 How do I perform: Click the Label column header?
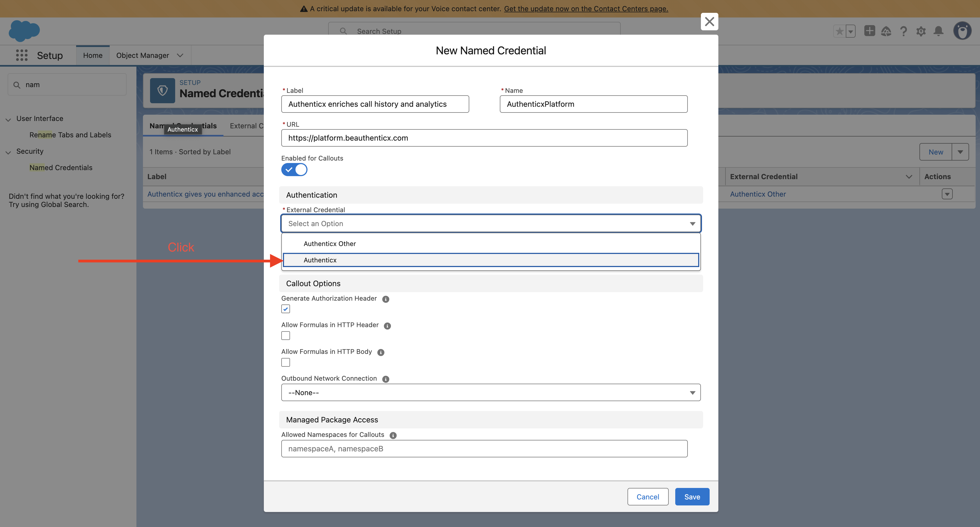tap(157, 177)
